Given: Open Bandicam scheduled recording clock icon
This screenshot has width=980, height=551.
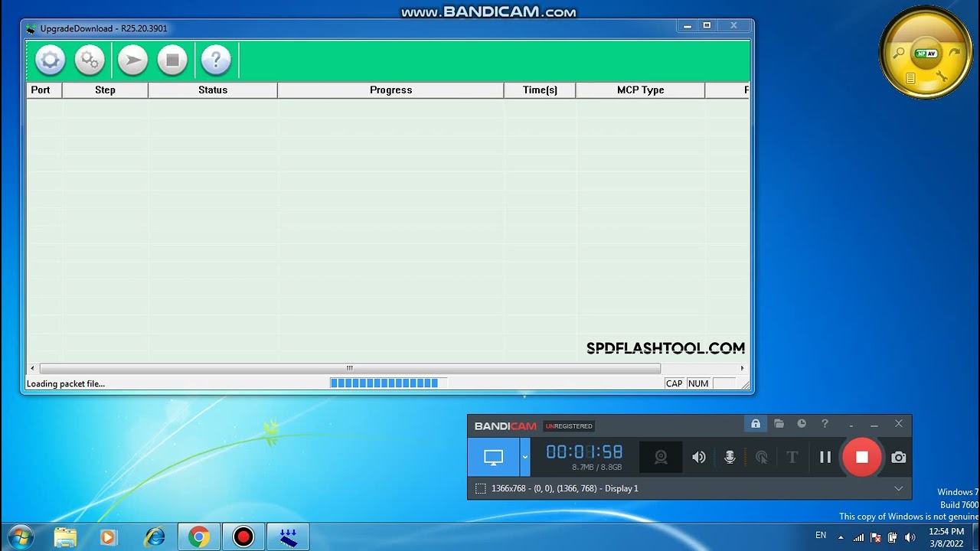Looking at the screenshot, I should click(x=802, y=424).
